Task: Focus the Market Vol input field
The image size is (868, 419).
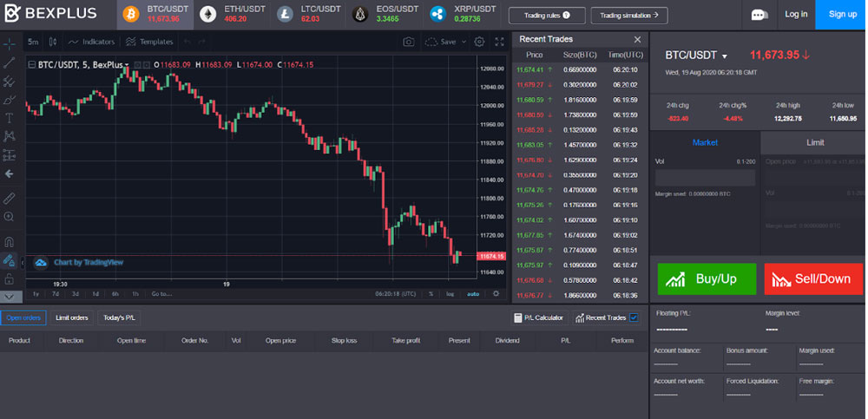Action: click(705, 178)
